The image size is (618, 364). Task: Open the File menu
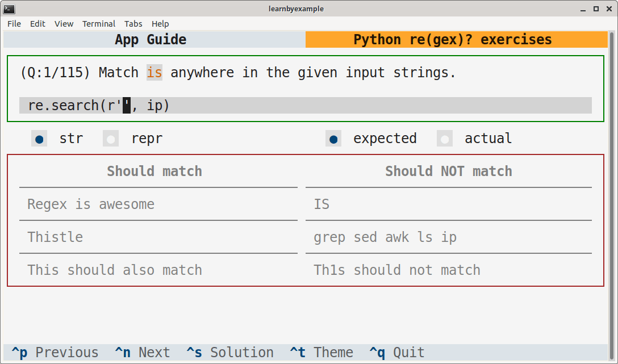14,24
